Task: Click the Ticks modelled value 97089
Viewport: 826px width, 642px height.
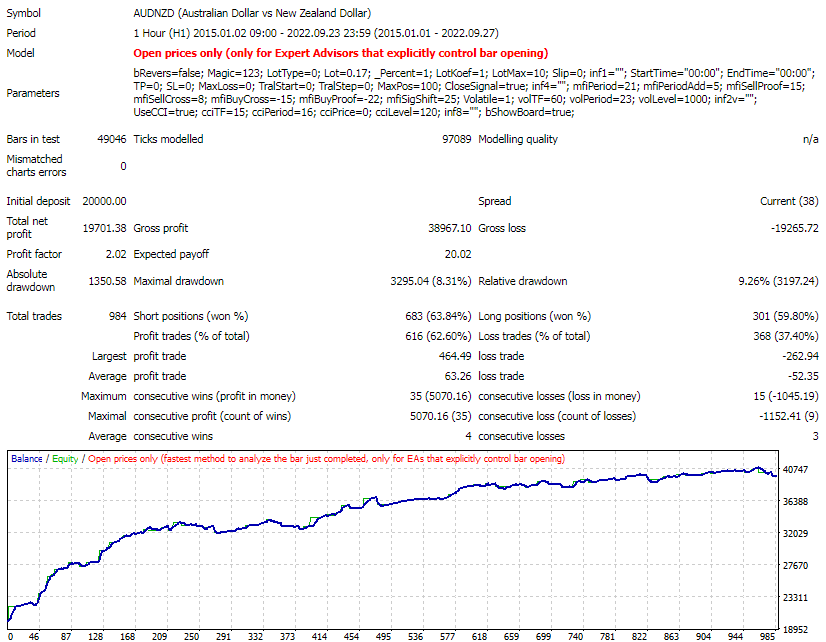Action: tap(456, 139)
